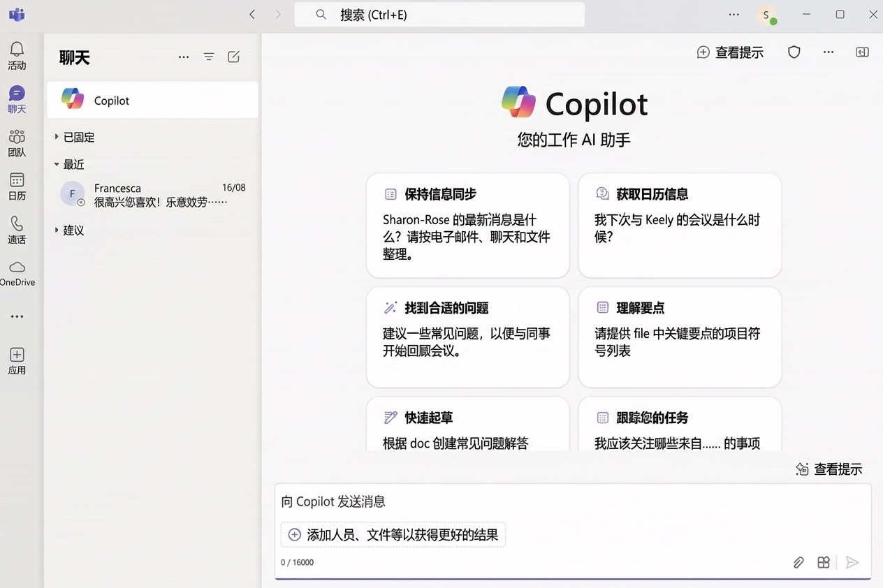Expand the 已固定 pinned section
Screen dimensions: 883x588
pyautogui.click(x=75, y=138)
